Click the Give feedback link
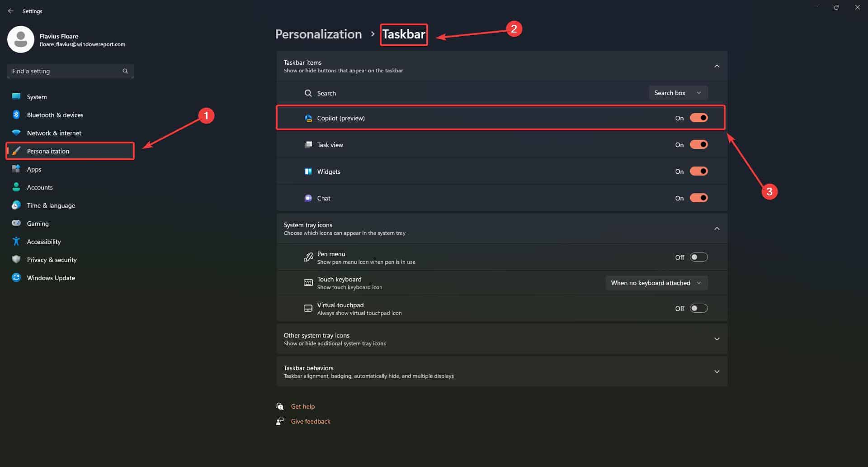This screenshot has width=868, height=467. [x=311, y=421]
